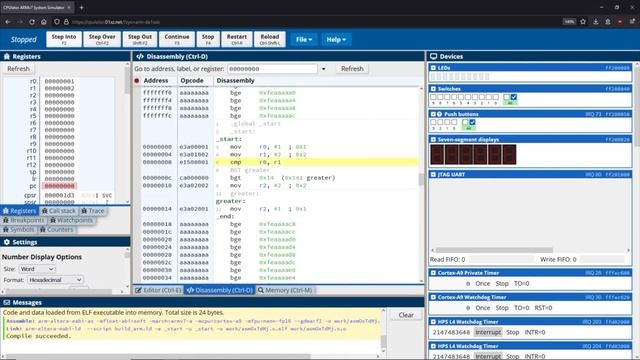This screenshot has width=640, height=360.
Task: Click the Step Into button
Action: (x=64, y=39)
